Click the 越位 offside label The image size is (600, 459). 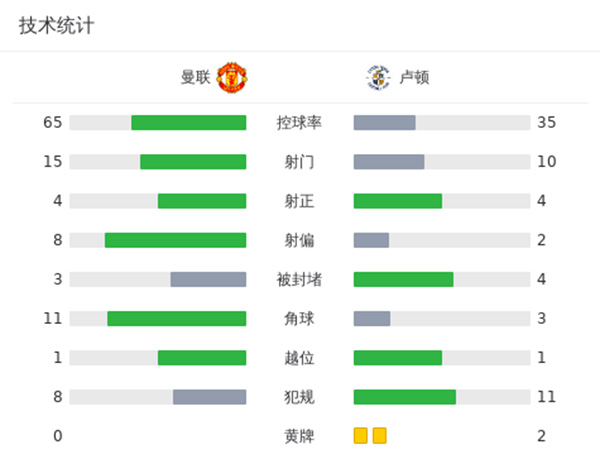pos(299,358)
